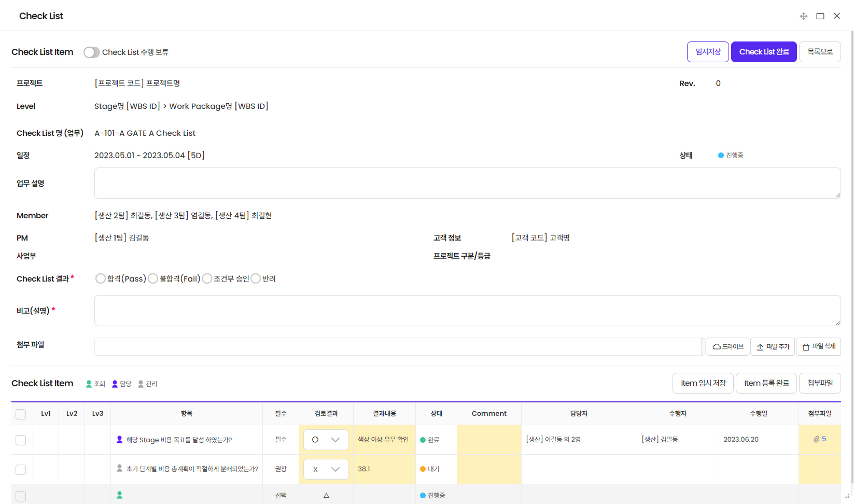The width and height of the screenshot is (854, 504).
Task: Select the 불합격(Fail) radio button
Action: 153,278
